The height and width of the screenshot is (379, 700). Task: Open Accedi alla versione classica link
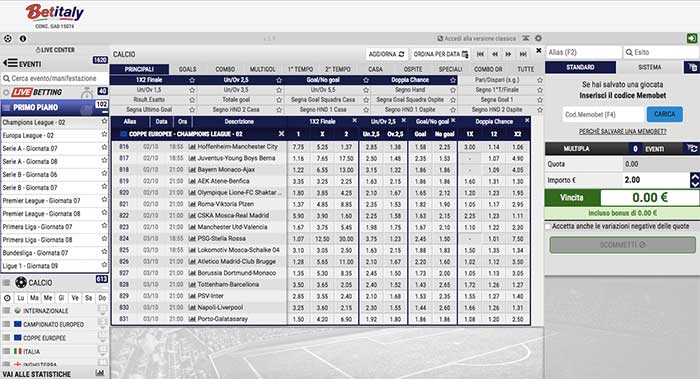[x=476, y=38]
